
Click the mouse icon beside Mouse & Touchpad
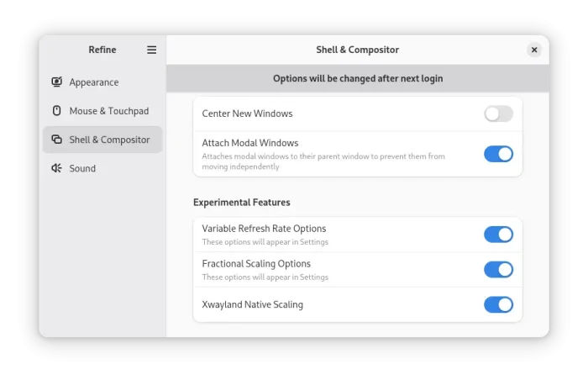point(56,110)
